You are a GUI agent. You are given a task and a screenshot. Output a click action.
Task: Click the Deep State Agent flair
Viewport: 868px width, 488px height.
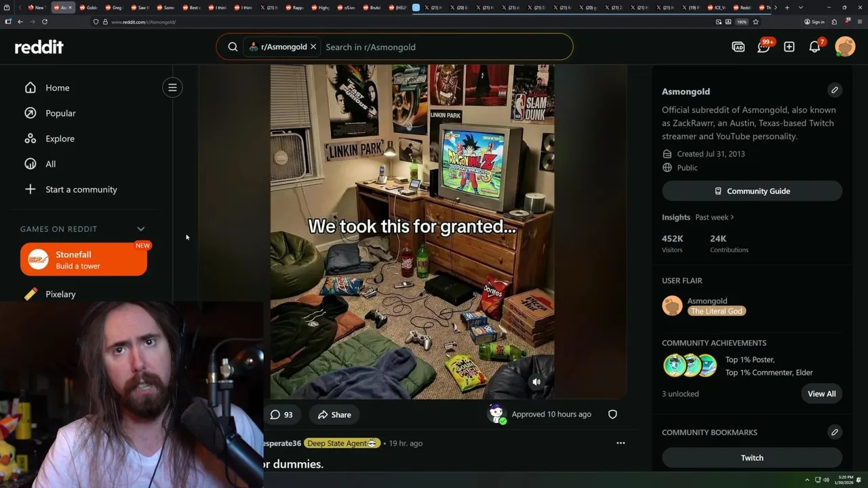coord(342,443)
